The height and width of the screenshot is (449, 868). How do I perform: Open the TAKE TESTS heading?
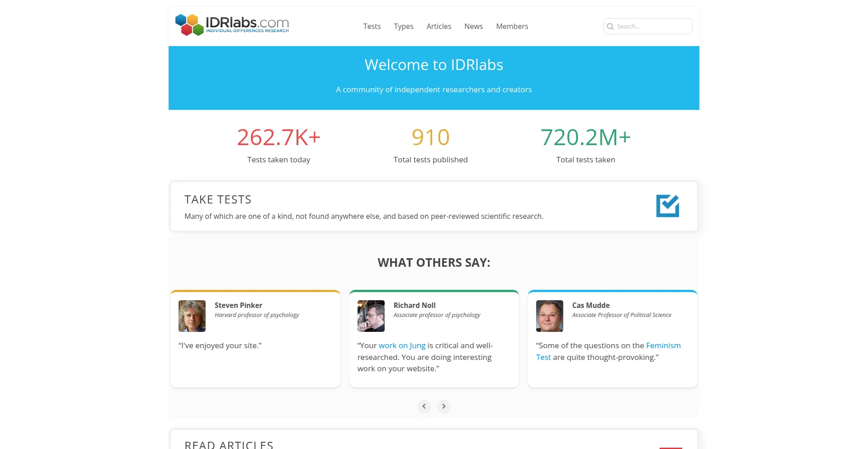click(218, 199)
